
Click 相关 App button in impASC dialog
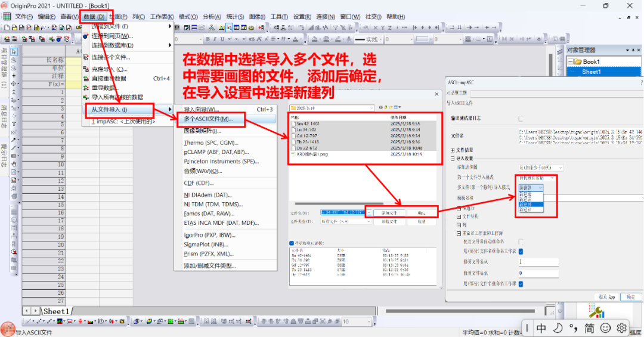tap(606, 296)
